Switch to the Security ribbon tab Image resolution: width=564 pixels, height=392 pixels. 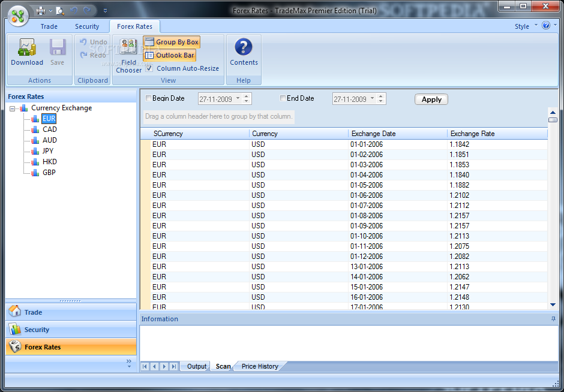[86, 26]
